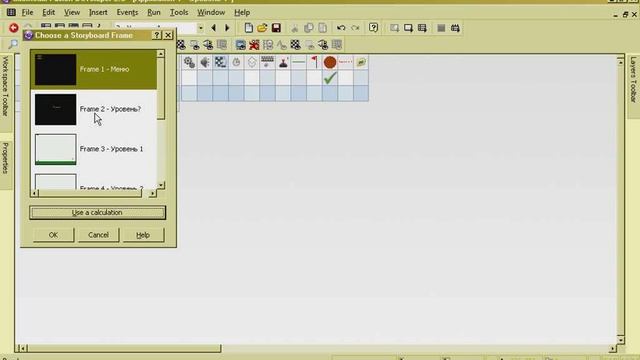The image size is (640, 360).
Task: Open the Help menu in the menu bar
Action: pyautogui.click(x=242, y=12)
